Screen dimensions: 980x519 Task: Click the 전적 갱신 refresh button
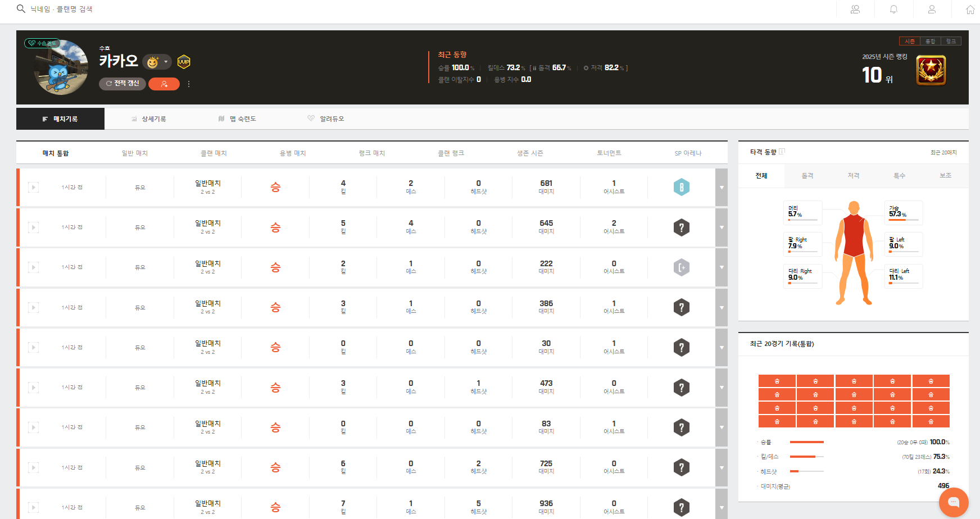[122, 84]
